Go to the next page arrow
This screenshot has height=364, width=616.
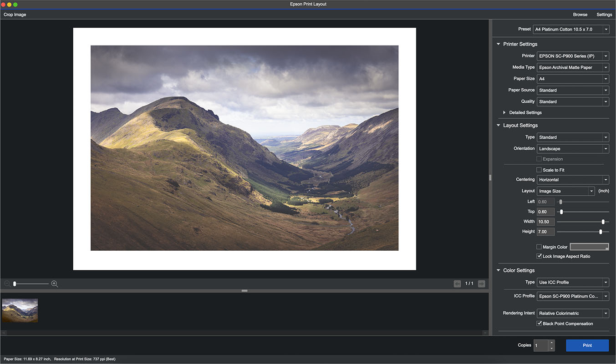coord(481,284)
